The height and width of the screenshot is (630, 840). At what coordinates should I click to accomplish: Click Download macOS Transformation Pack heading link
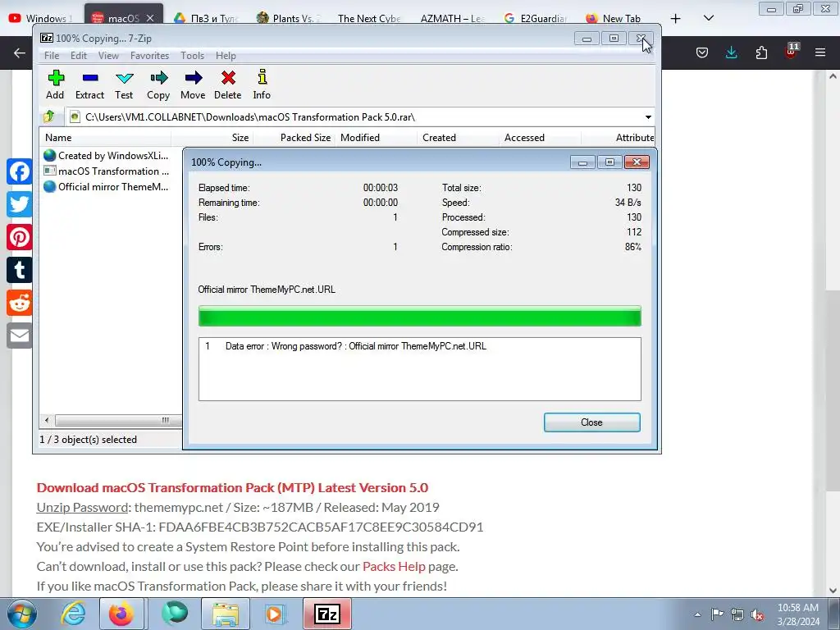(x=232, y=487)
